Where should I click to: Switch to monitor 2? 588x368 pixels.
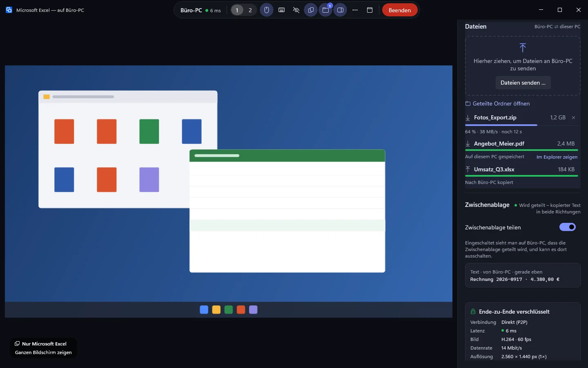pos(250,10)
